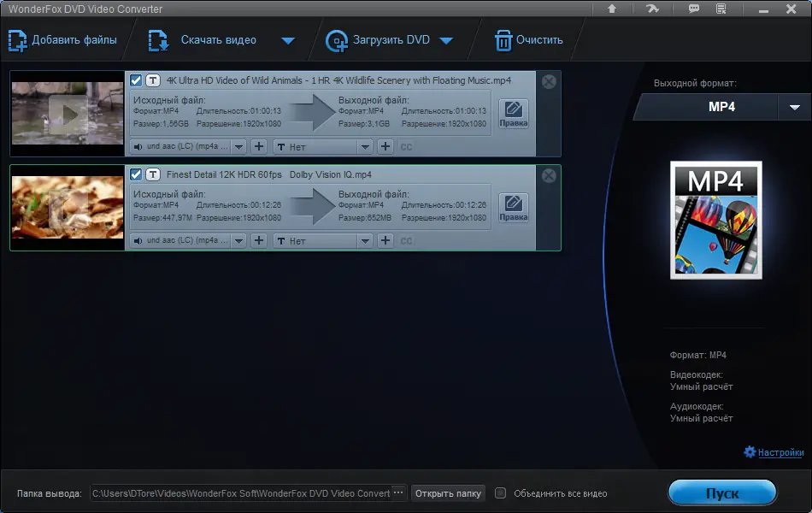Viewport: 812px width, 513px height.
Task: Click the share arrow icon in title bar
Action: tap(652, 9)
